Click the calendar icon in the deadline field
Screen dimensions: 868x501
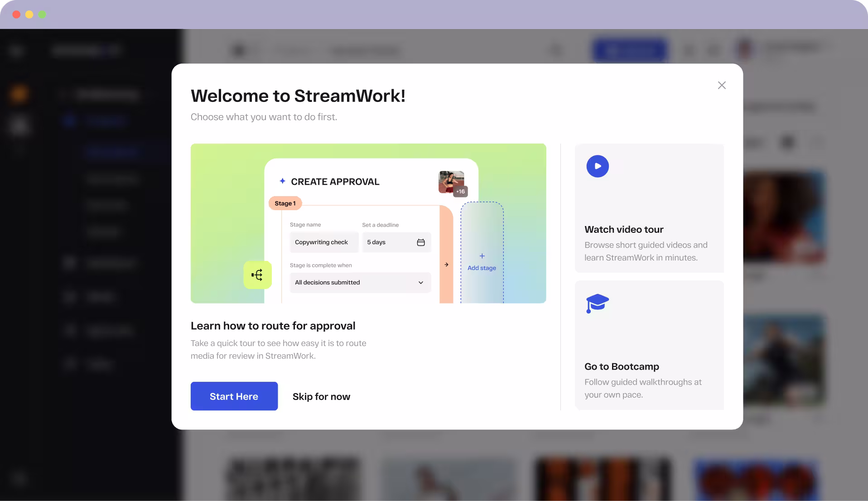(421, 242)
